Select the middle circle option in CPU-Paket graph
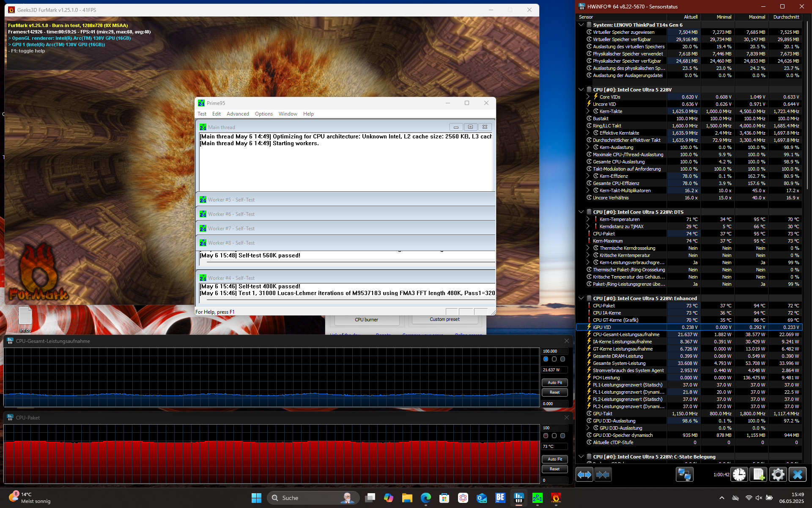812x508 pixels. (554, 436)
